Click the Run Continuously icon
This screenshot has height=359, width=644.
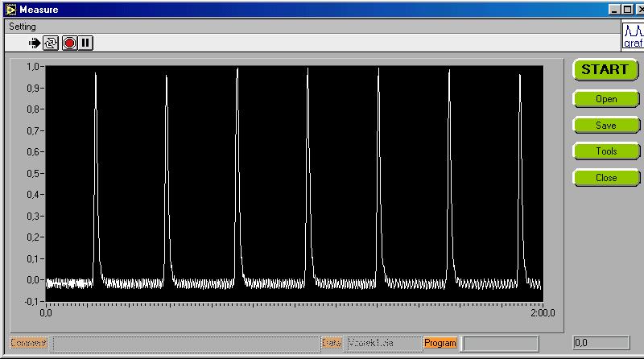pyautogui.click(x=51, y=43)
